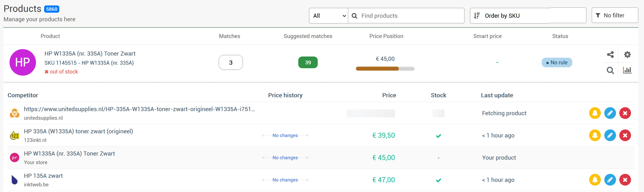Click the No rule status badge

556,62
